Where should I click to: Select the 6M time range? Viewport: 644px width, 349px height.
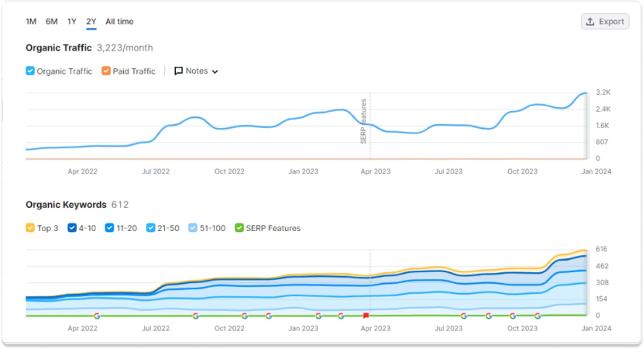[52, 22]
